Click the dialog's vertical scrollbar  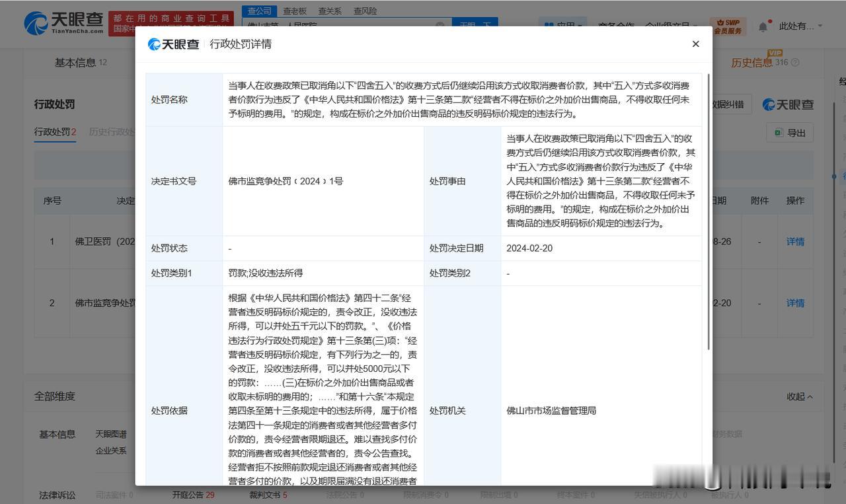(709, 211)
